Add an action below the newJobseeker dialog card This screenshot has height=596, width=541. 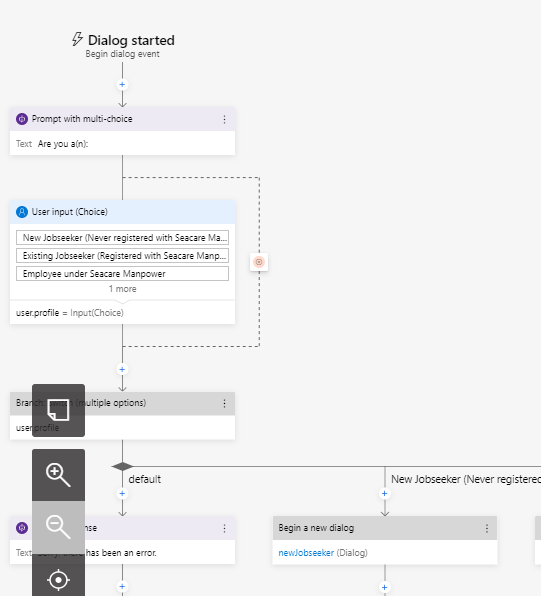tap(384, 587)
